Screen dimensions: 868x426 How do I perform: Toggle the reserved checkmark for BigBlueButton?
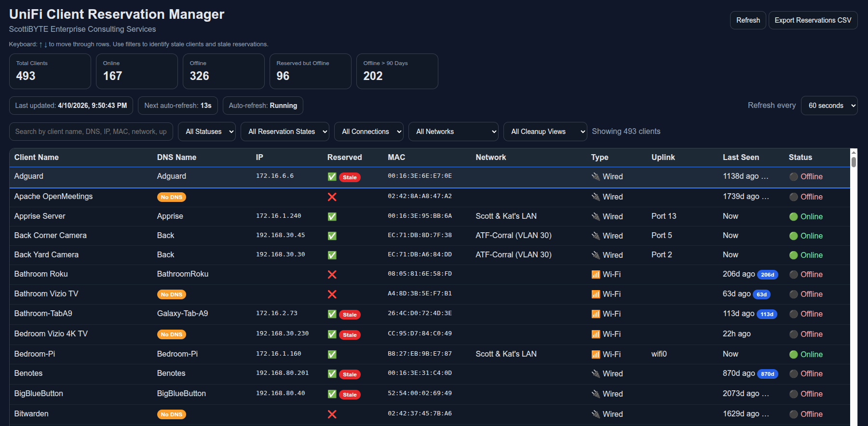pos(332,394)
